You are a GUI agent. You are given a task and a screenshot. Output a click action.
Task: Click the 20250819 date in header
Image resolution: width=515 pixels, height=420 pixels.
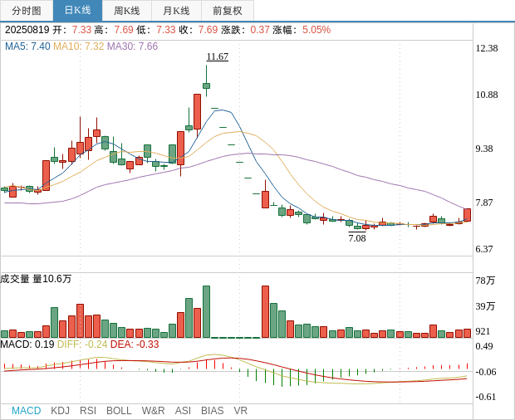coord(27,30)
